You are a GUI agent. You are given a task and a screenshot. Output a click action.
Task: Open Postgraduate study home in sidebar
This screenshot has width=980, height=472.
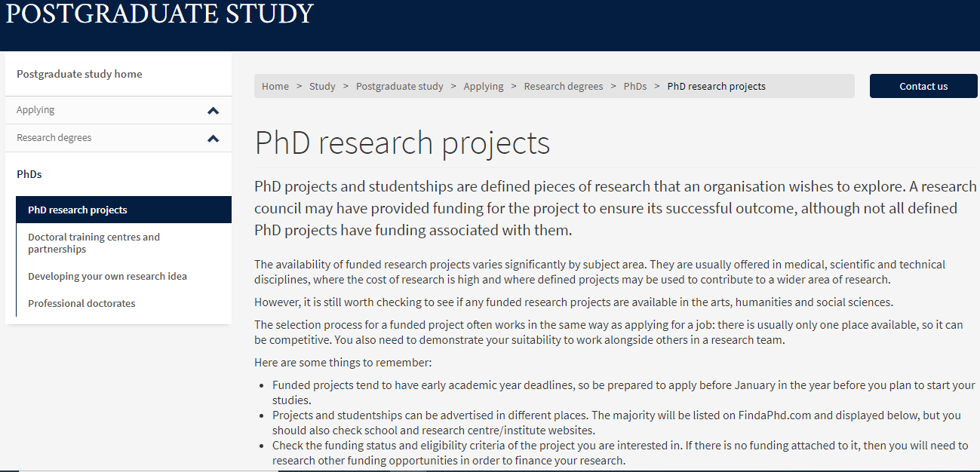[79, 74]
